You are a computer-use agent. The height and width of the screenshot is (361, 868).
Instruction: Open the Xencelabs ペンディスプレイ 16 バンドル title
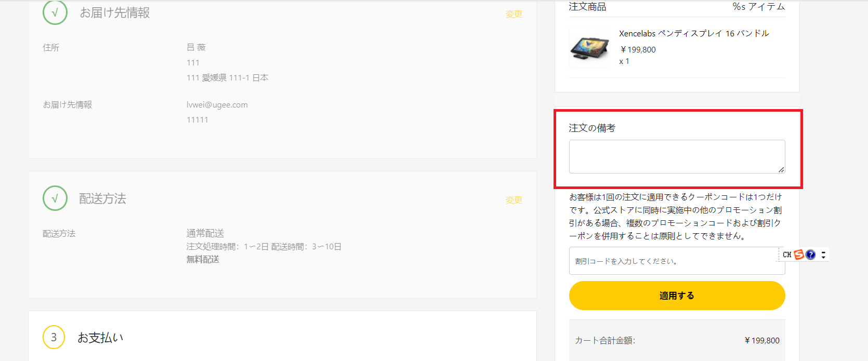point(694,33)
